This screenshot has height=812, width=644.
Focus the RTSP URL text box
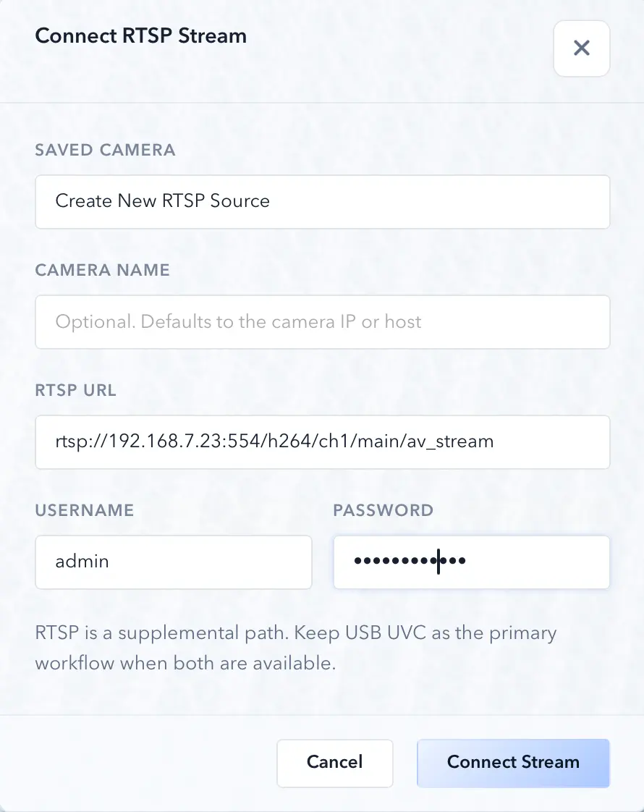tap(322, 442)
